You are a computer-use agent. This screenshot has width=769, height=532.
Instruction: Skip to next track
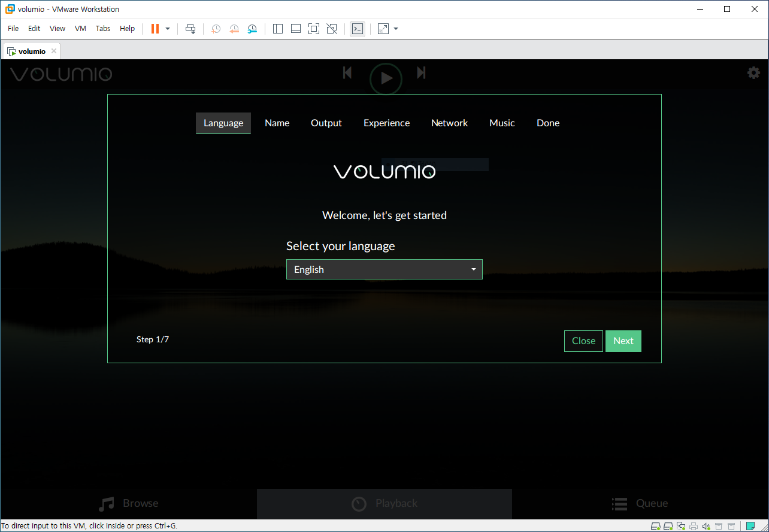tap(422, 72)
